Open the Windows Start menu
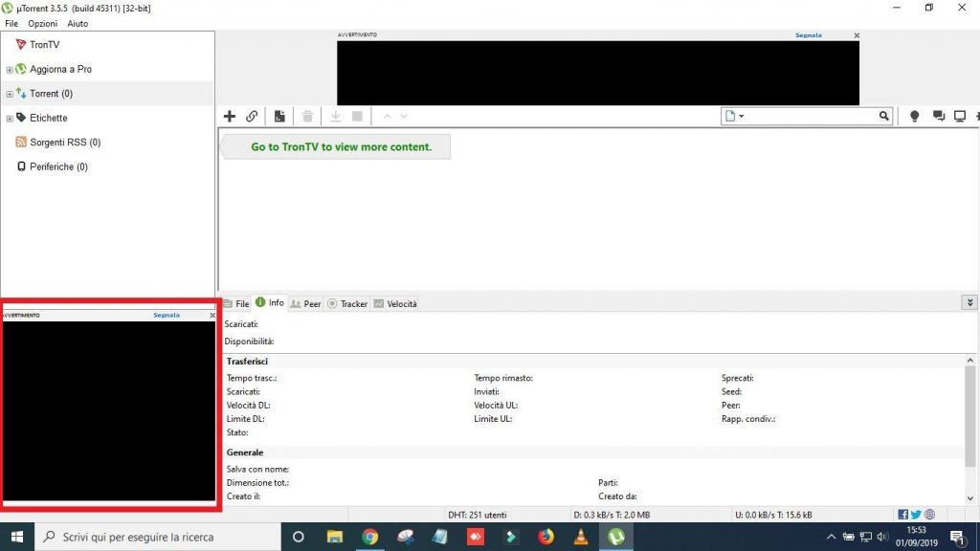The image size is (980, 551). [x=17, y=537]
